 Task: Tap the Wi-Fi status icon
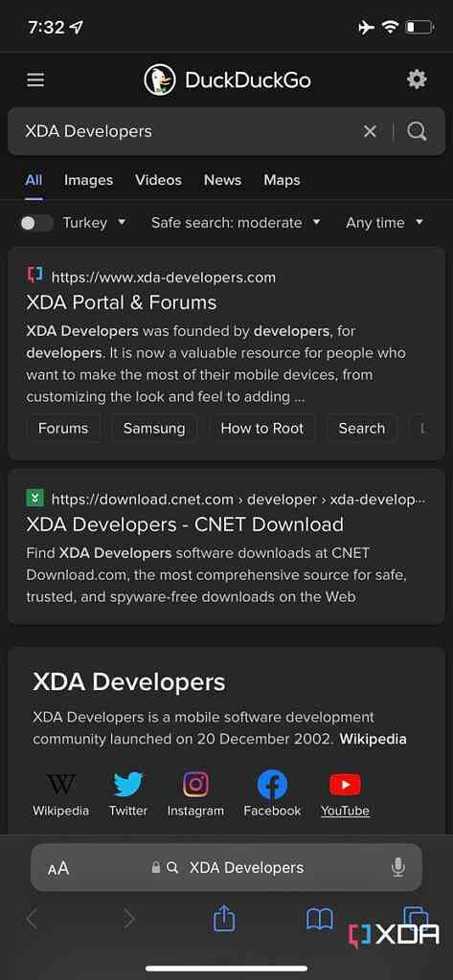pyautogui.click(x=391, y=28)
